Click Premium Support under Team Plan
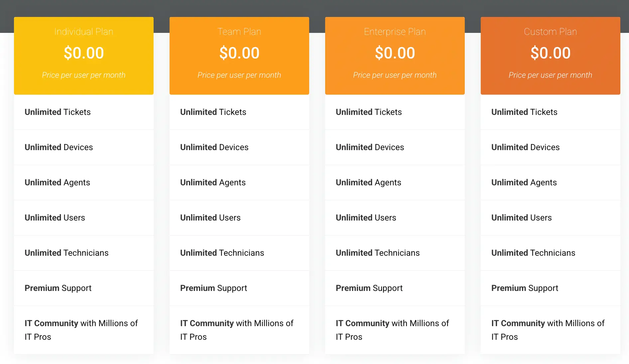 click(213, 288)
